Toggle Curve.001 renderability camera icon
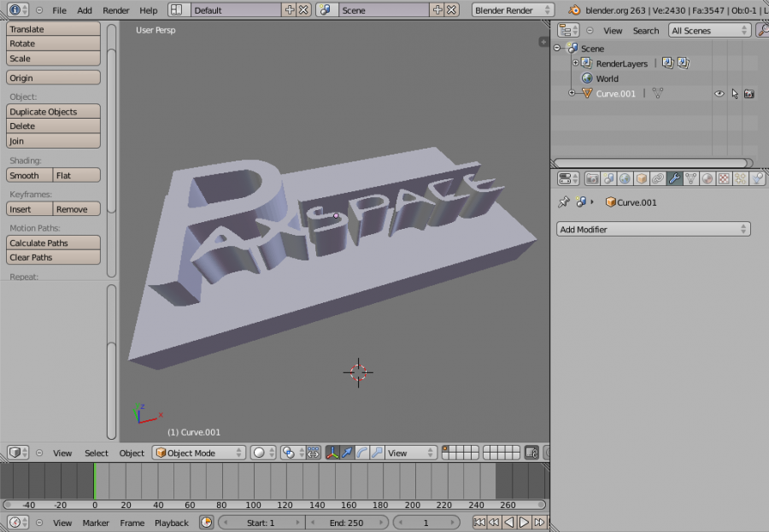 point(749,93)
